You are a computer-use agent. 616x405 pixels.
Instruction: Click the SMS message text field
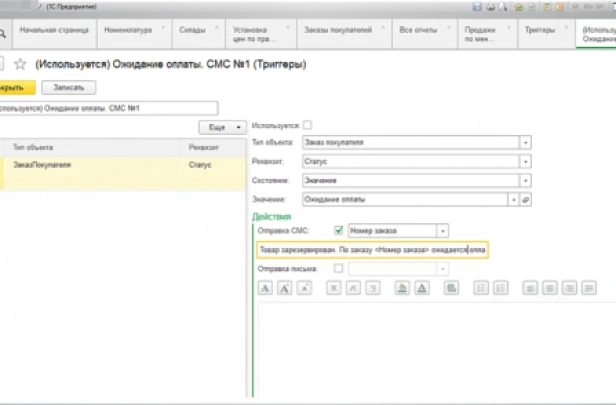click(372, 250)
